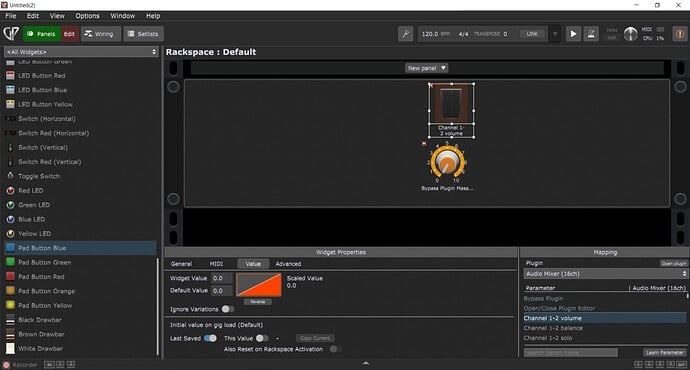Toggle the LINK button
The width and height of the screenshot is (690, 370).
pyautogui.click(x=532, y=34)
